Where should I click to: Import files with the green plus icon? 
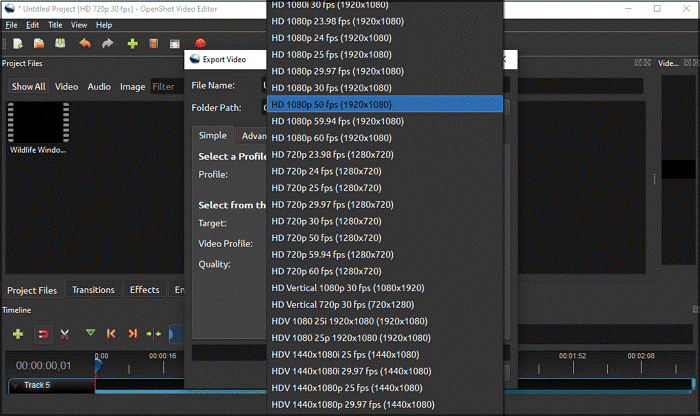pos(132,44)
